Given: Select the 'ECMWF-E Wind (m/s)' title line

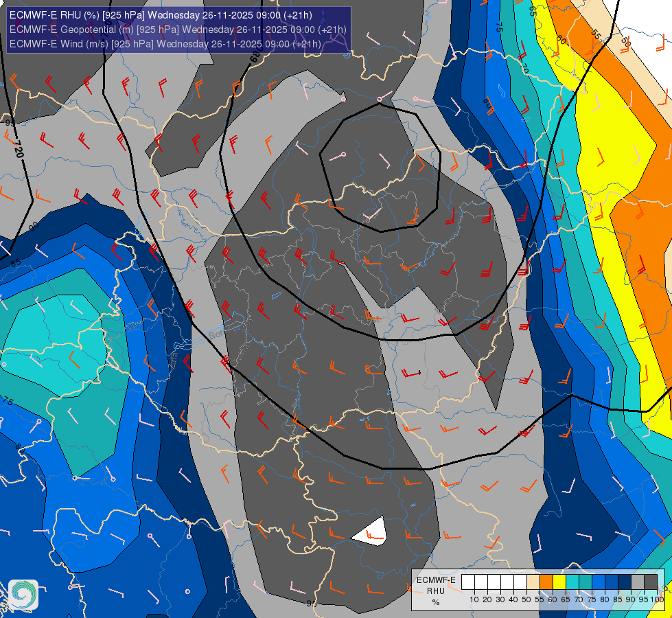Looking at the screenshot, I should (165, 44).
